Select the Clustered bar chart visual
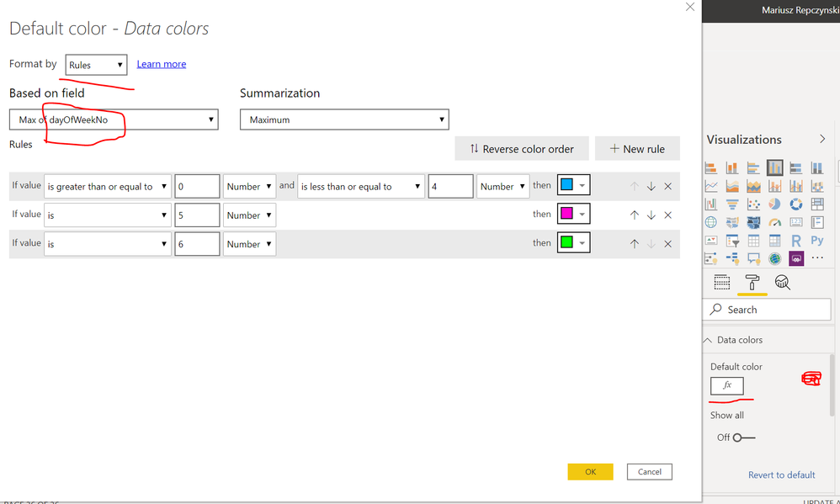 (753, 168)
